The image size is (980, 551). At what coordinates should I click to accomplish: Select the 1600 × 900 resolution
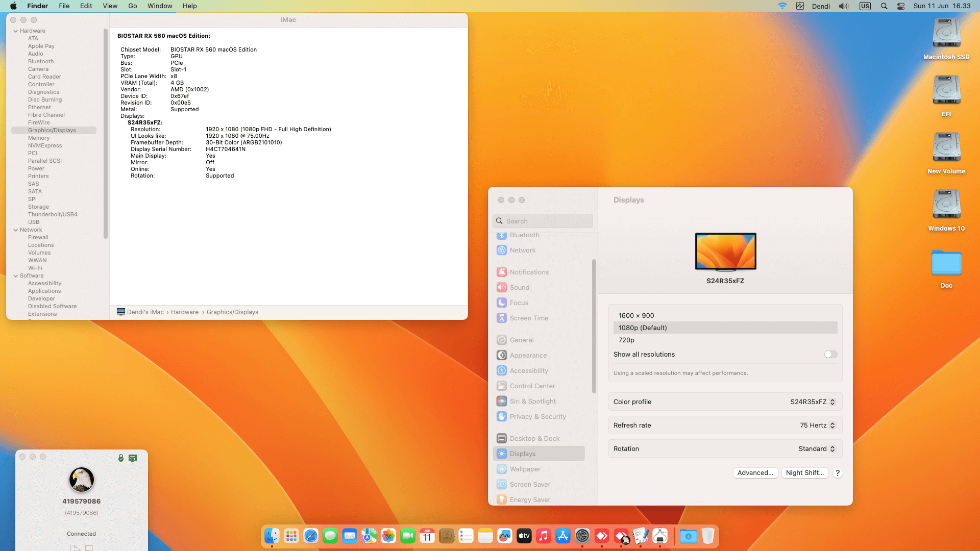pos(725,315)
